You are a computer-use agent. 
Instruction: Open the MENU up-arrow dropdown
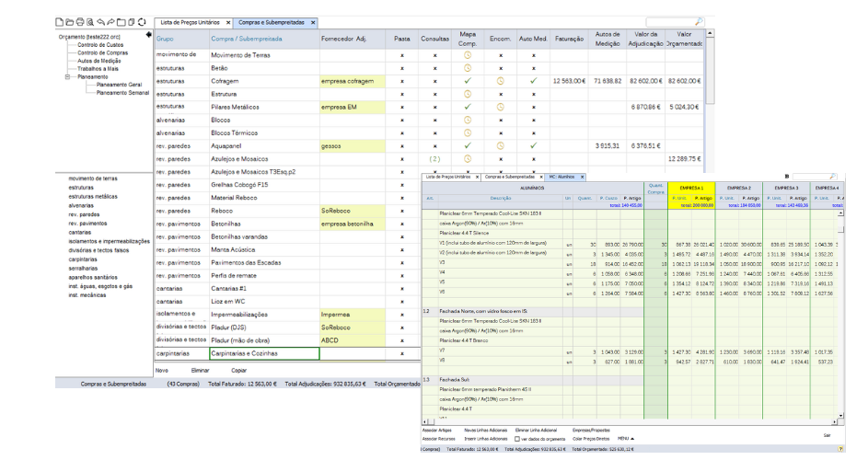click(626, 439)
